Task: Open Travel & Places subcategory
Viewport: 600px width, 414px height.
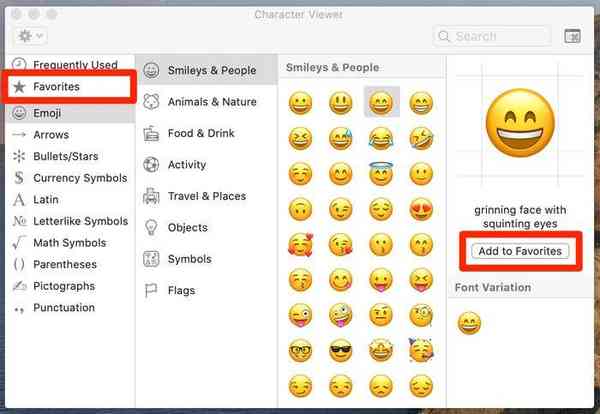Action: [206, 196]
